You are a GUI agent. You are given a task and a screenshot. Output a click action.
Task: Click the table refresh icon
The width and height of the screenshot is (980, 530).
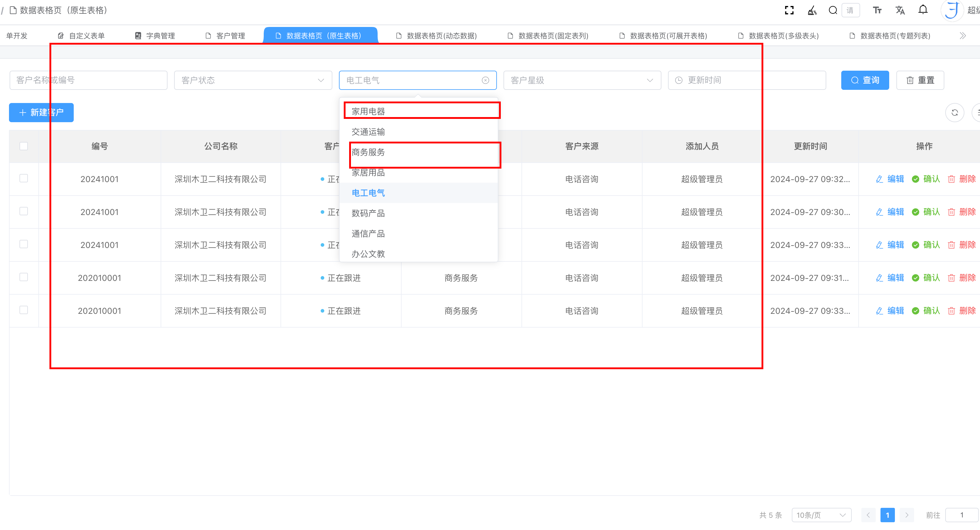(954, 113)
